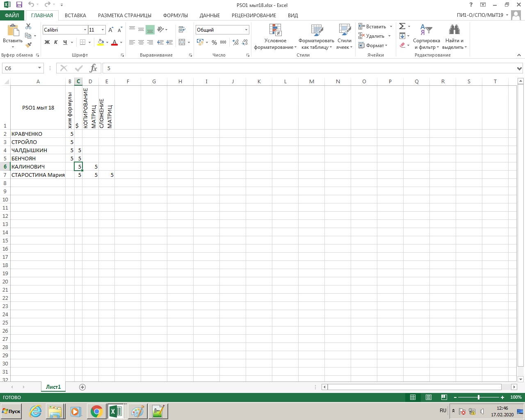Click the Format Painter brush icon
Screen dimensions: 525x420
28,45
